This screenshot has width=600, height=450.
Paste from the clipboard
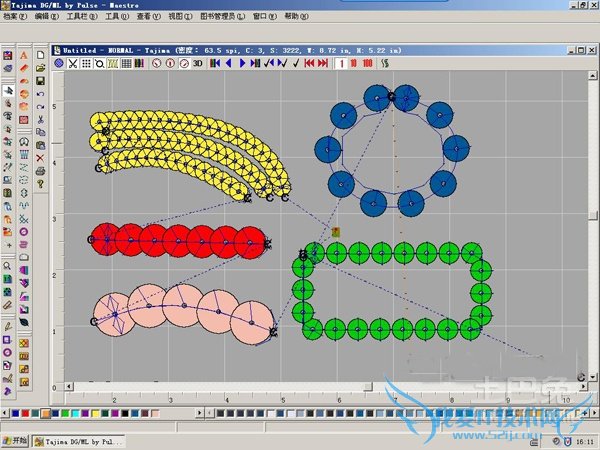pos(40,145)
